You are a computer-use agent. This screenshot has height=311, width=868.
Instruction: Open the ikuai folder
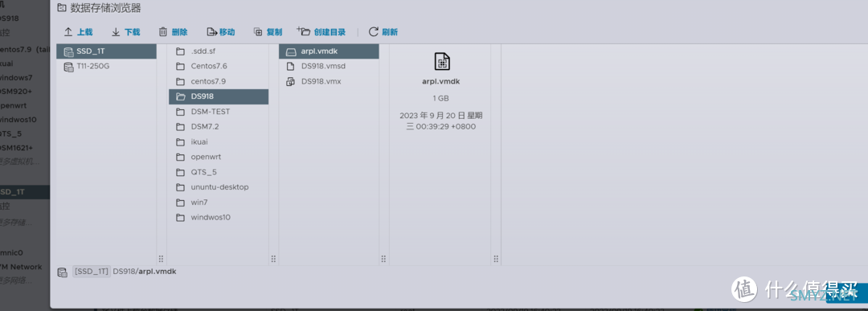(219, 141)
